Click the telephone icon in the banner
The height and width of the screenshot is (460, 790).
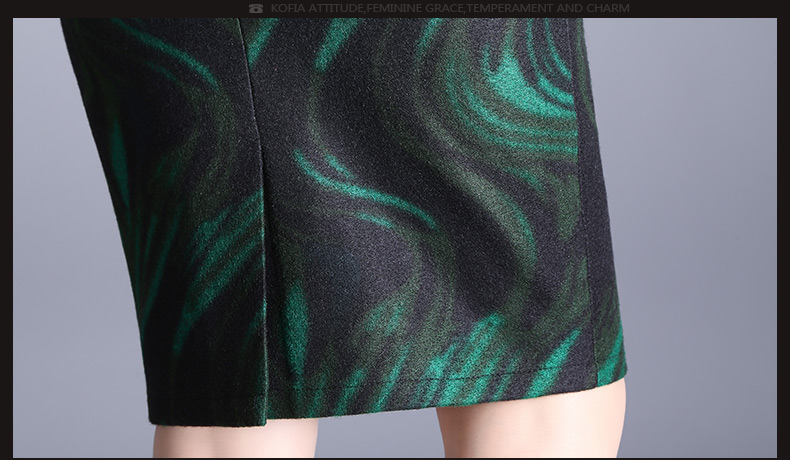[x=256, y=8]
